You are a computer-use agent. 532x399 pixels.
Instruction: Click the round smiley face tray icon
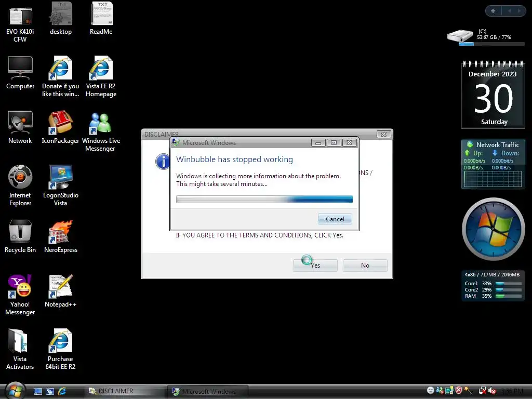tap(431, 391)
